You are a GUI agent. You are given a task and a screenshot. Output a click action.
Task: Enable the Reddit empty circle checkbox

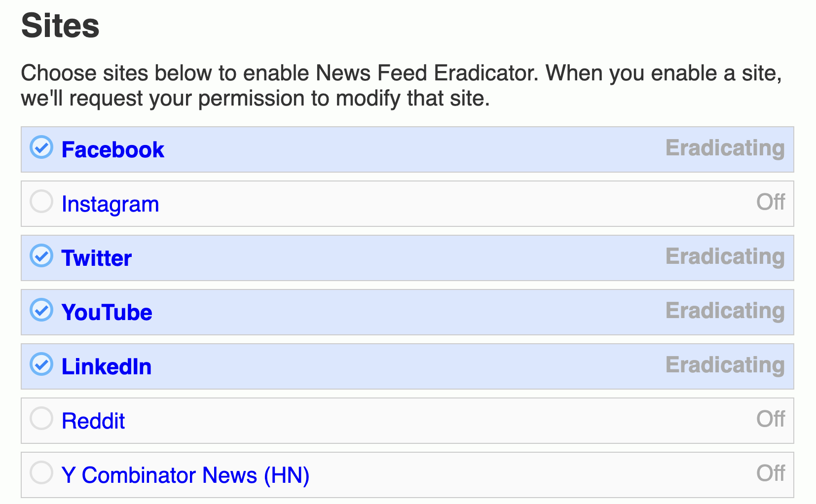[x=41, y=418]
